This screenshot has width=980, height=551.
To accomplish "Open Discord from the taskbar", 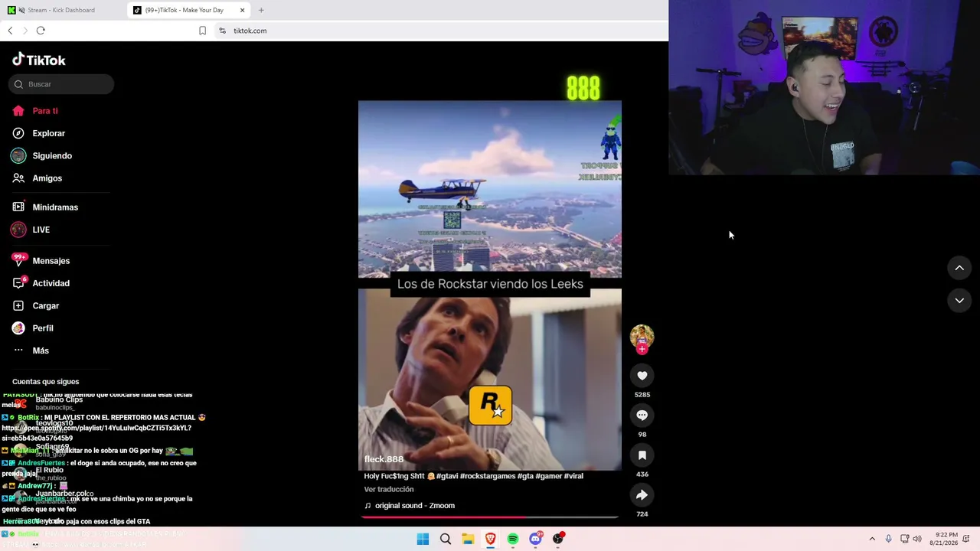I will pos(535,539).
